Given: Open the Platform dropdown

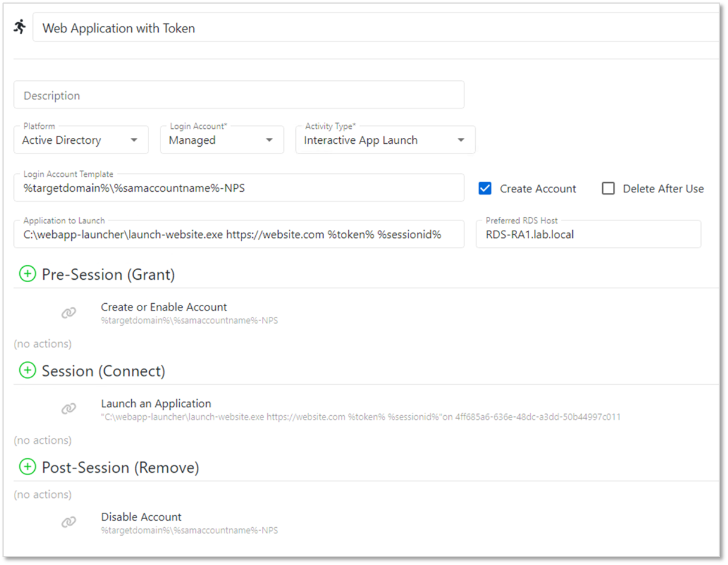Looking at the screenshot, I should [x=81, y=140].
